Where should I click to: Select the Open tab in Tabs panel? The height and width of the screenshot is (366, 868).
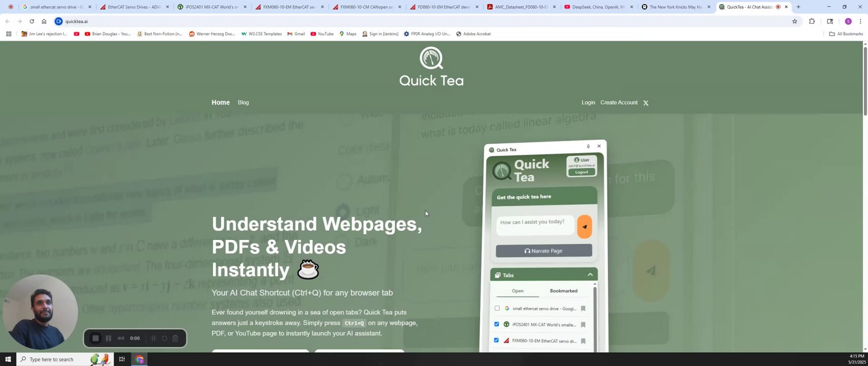click(x=518, y=291)
